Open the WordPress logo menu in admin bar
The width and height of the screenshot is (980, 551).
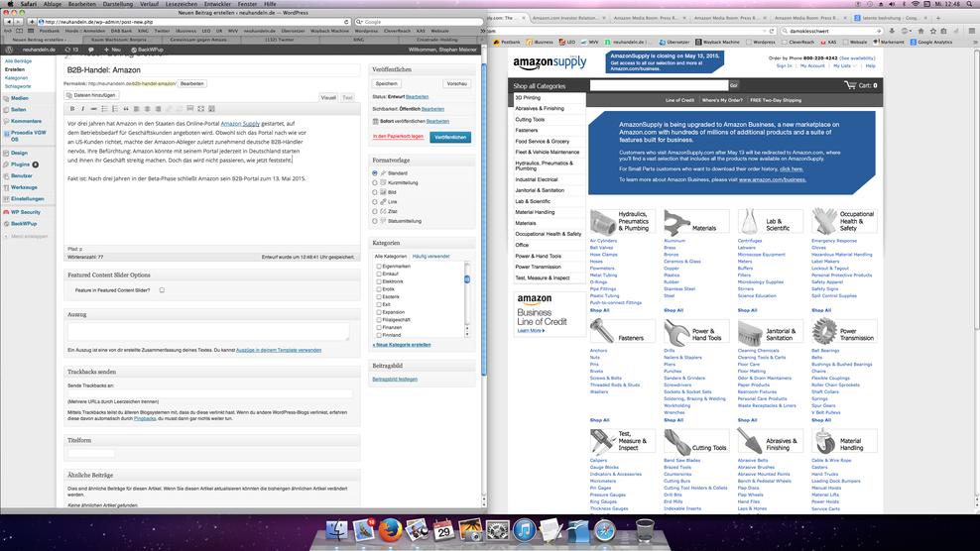click(9, 50)
